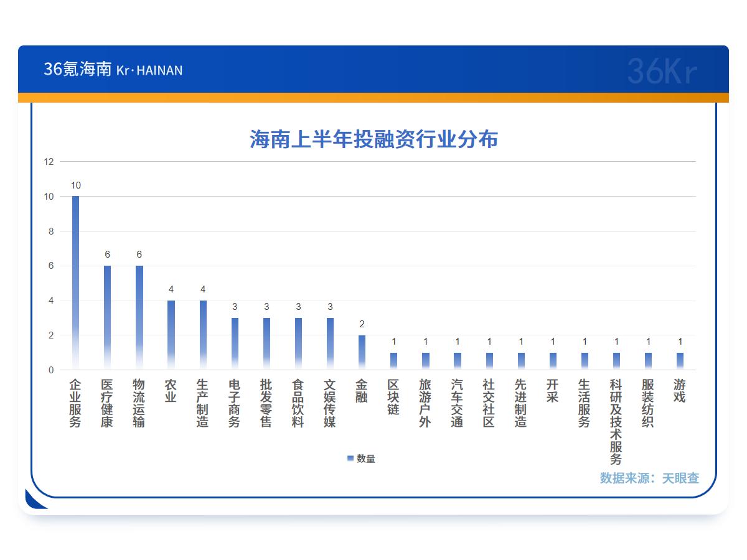Select the 开采 bar in the chart
Image resolution: width=747 pixels, height=560 pixels.
pos(553,362)
